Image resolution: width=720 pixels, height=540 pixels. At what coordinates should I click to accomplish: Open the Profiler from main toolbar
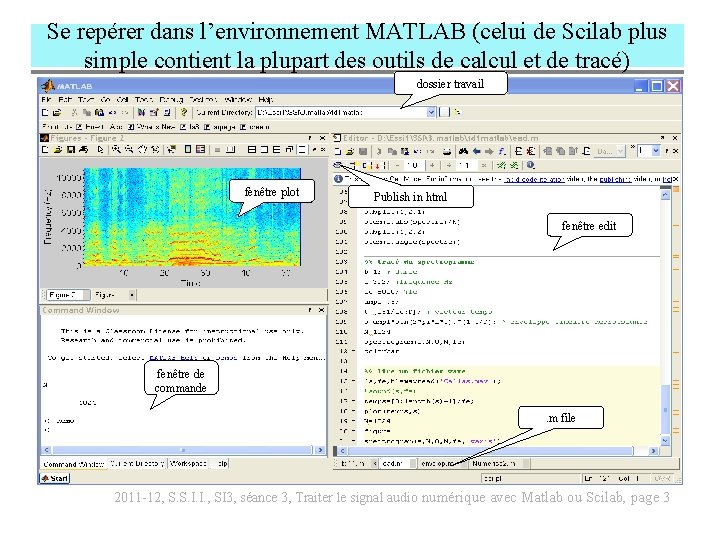[167, 112]
